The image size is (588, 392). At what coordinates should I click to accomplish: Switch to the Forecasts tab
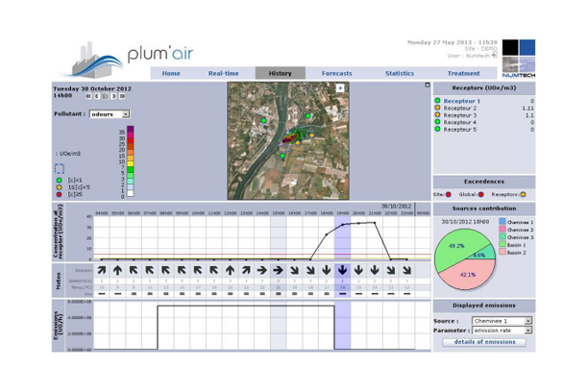point(336,73)
